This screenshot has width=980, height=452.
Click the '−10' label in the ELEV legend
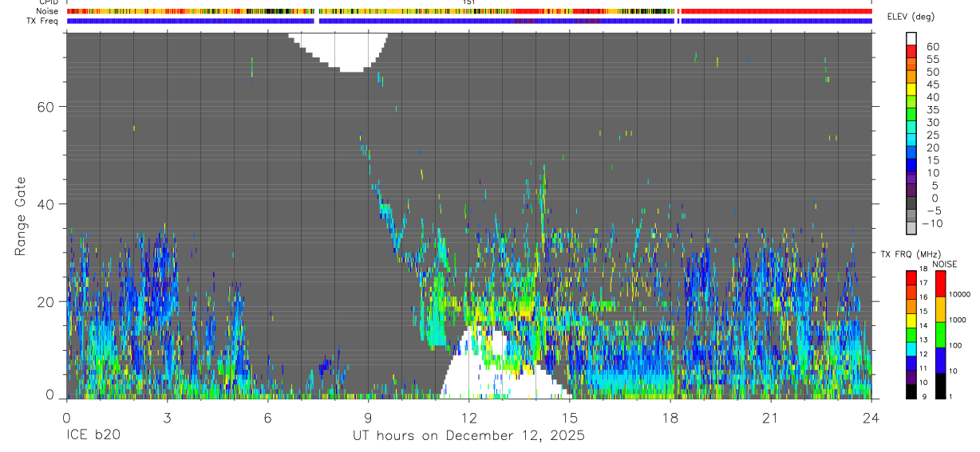932,224
